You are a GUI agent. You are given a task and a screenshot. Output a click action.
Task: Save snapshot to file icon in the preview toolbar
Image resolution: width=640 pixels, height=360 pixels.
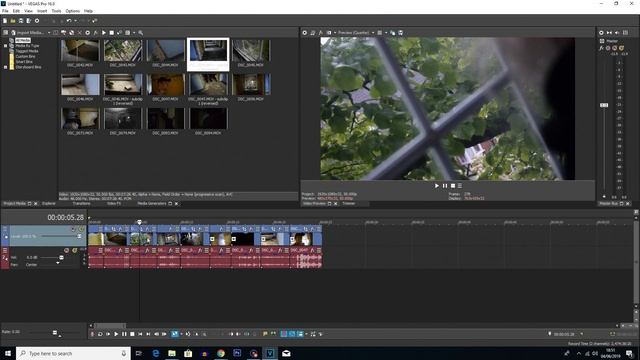coord(400,33)
